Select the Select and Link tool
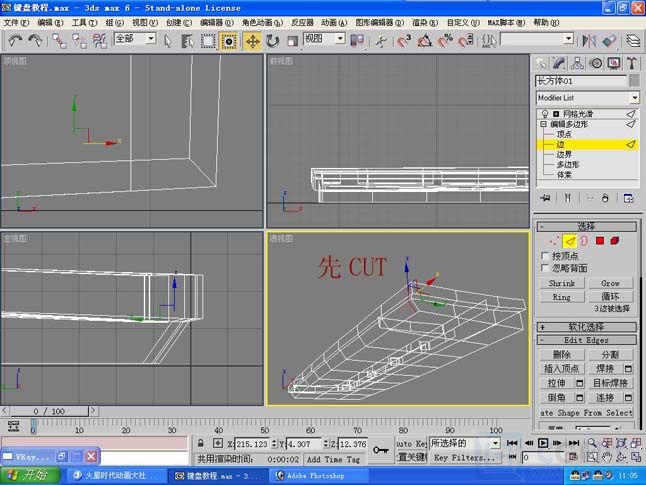 coord(59,40)
